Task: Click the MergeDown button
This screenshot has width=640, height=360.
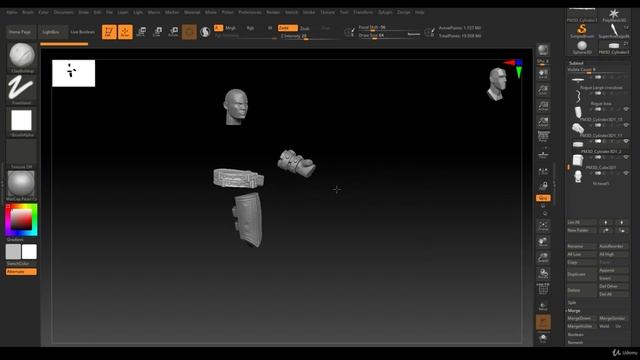Action: coord(581,318)
